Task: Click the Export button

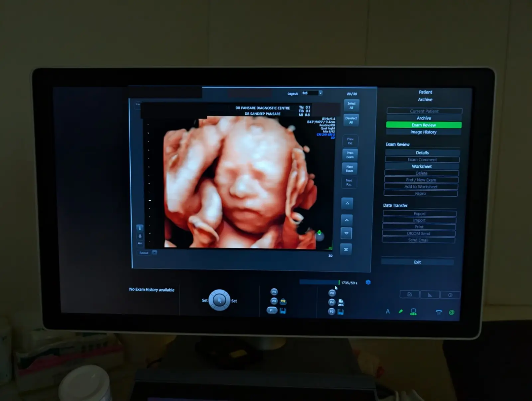Action: [420, 214]
